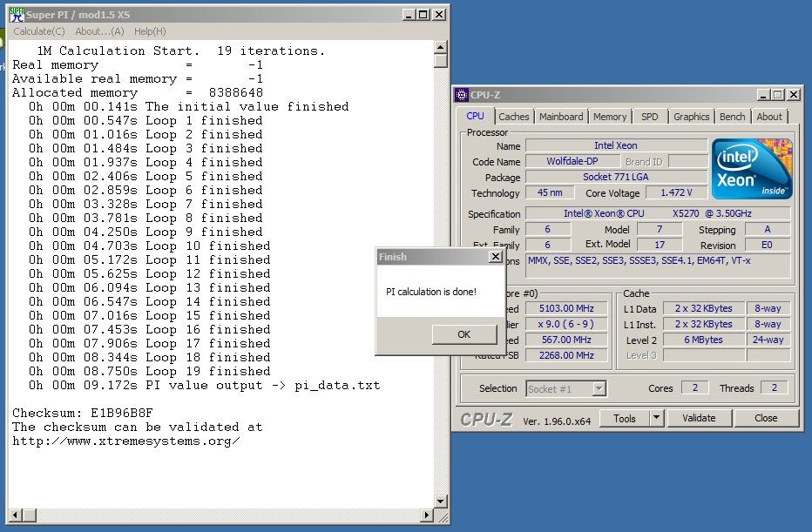The image size is (812, 532).
Task: Click the Instructions field listing MMX, SSE
Action: (658, 266)
